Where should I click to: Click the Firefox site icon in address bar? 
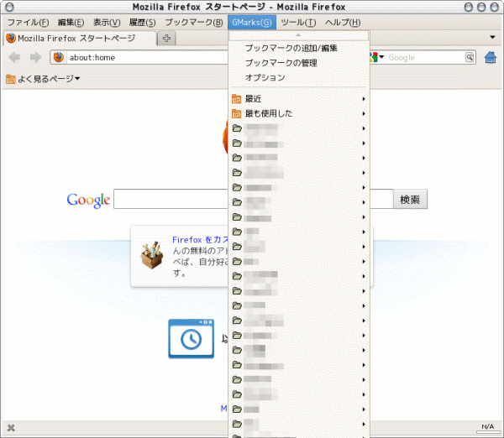59,57
